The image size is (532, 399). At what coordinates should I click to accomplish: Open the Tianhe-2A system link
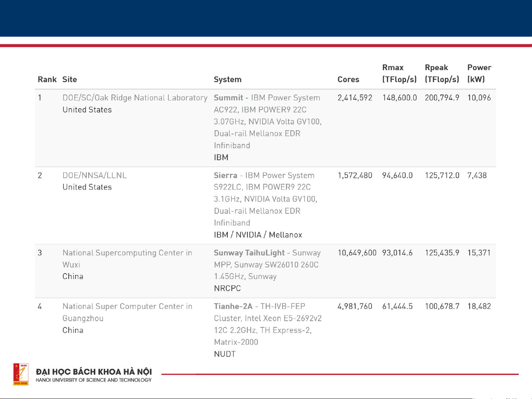click(233, 306)
